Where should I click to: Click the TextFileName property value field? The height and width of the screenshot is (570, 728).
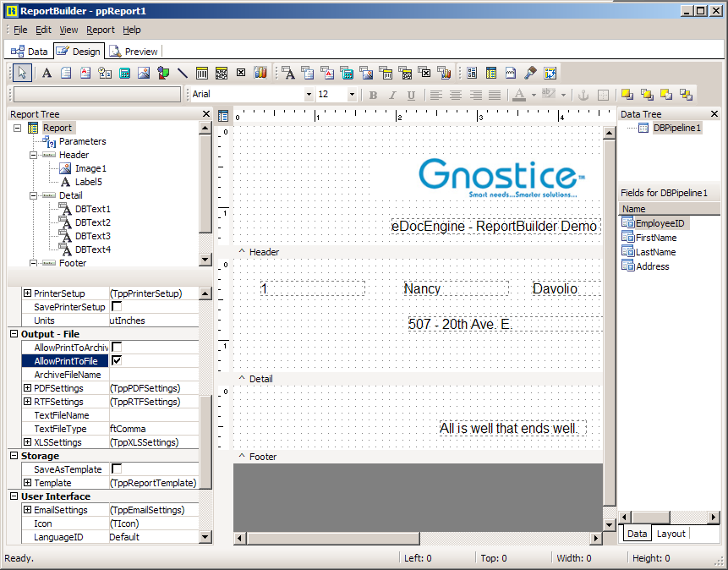tap(154, 415)
